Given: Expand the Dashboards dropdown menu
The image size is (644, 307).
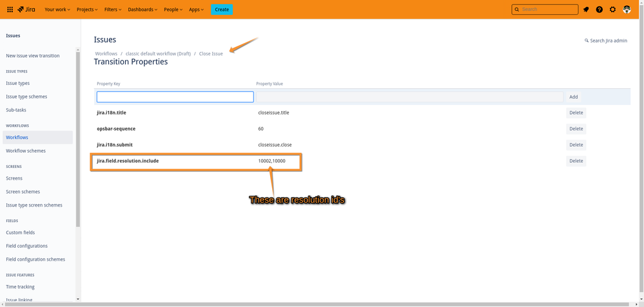Looking at the screenshot, I should click(x=142, y=10).
